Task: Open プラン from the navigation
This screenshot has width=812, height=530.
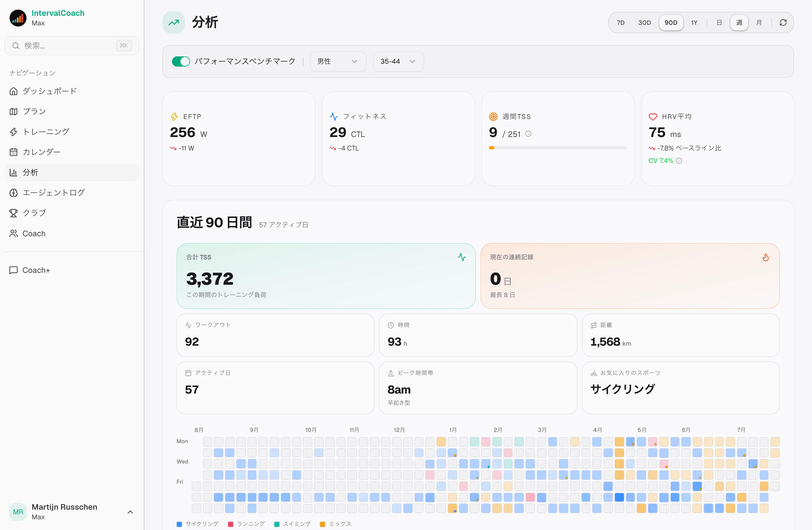Action: click(x=72, y=112)
